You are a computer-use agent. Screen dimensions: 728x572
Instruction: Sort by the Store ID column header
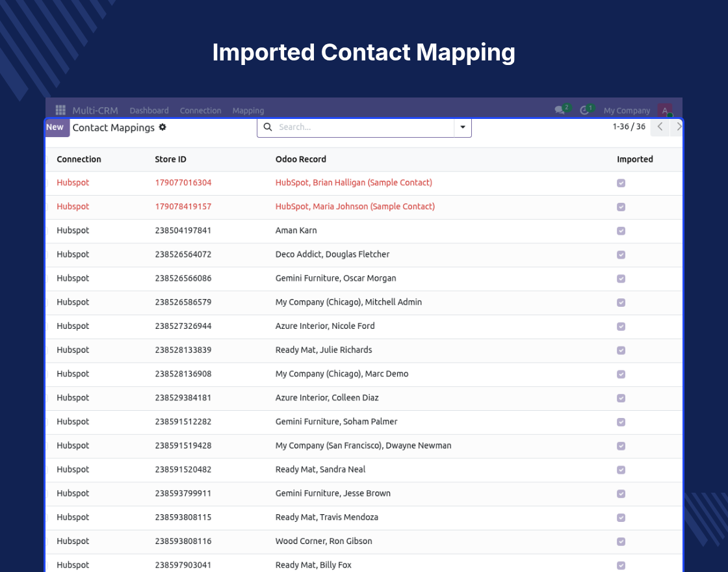point(170,159)
